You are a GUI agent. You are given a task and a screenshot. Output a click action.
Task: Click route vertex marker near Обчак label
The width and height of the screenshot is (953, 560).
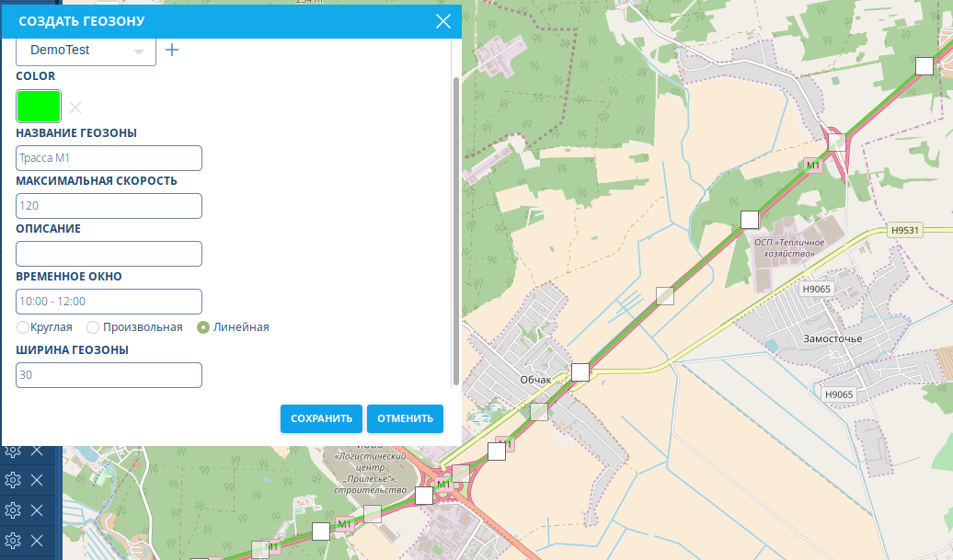pos(580,371)
